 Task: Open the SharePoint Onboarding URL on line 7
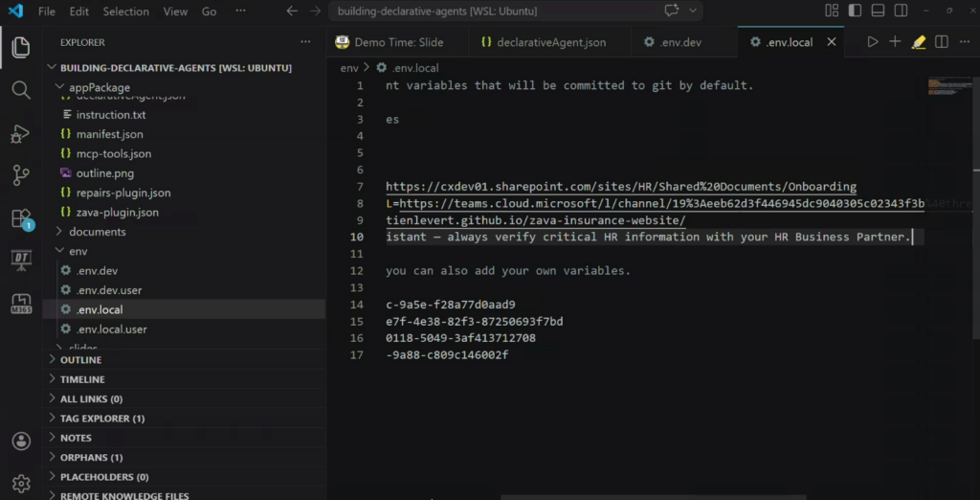coord(620,187)
